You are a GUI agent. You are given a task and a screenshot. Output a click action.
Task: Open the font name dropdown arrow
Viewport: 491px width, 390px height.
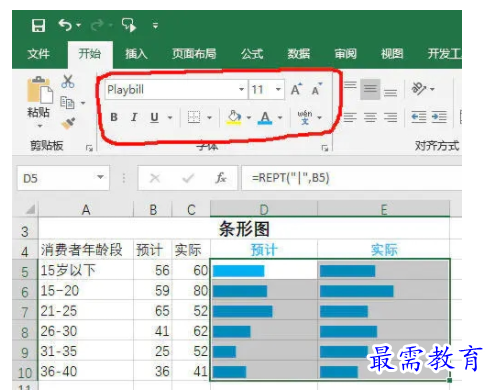242,89
